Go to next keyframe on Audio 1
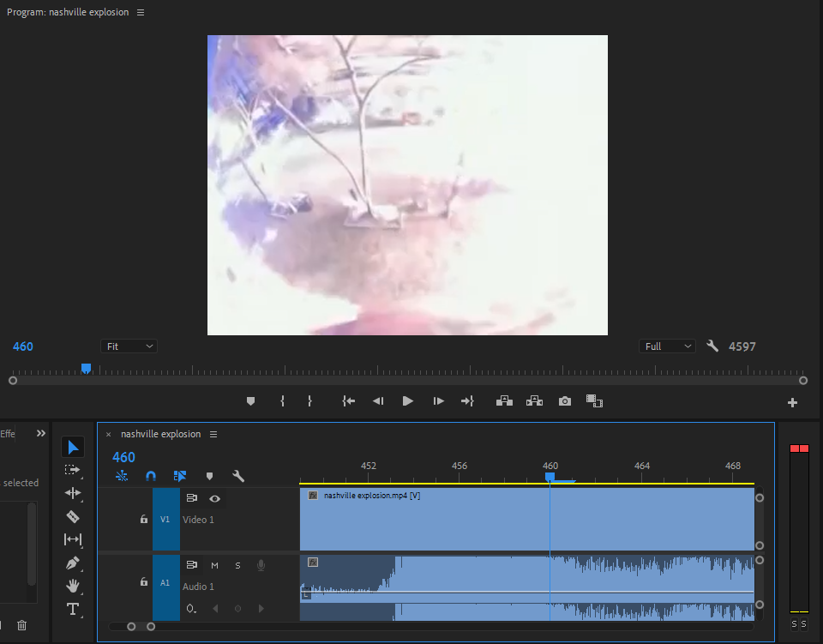The width and height of the screenshot is (823, 644). 261,609
